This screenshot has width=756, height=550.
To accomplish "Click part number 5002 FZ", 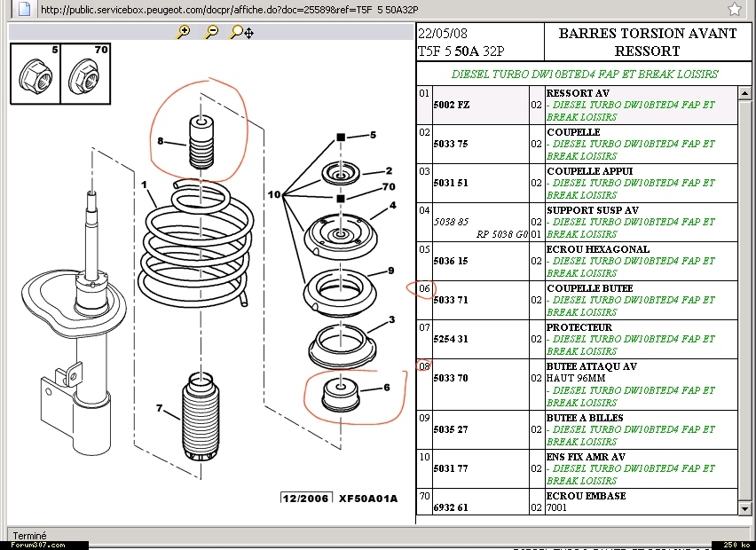I will tap(450, 105).
